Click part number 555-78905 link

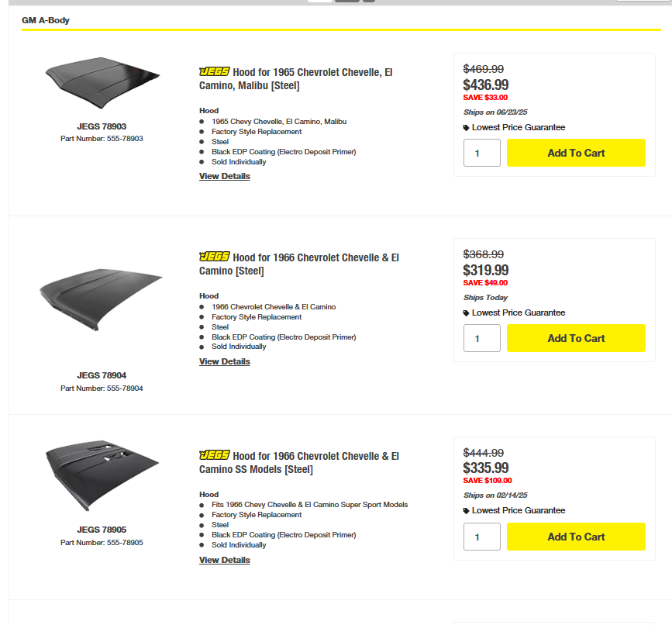pyautogui.click(x=102, y=542)
